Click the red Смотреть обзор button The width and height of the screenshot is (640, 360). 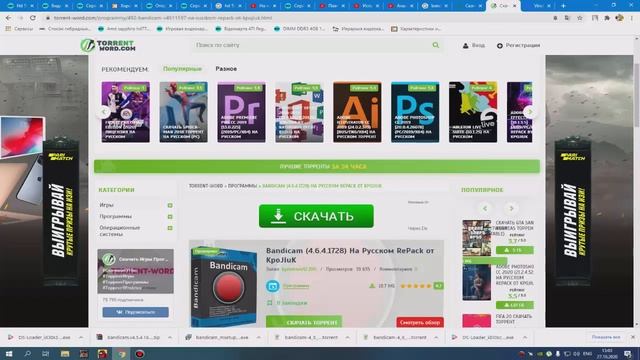(x=420, y=322)
